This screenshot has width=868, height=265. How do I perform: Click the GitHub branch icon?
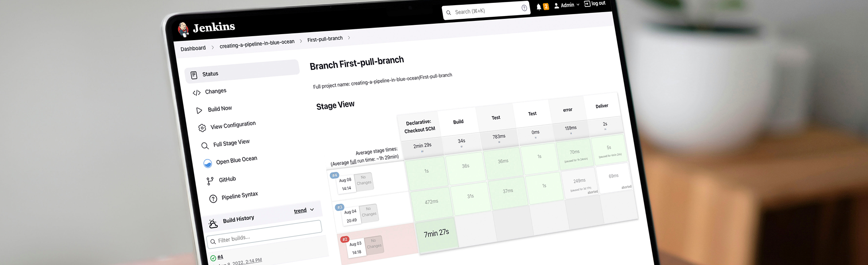[210, 181]
